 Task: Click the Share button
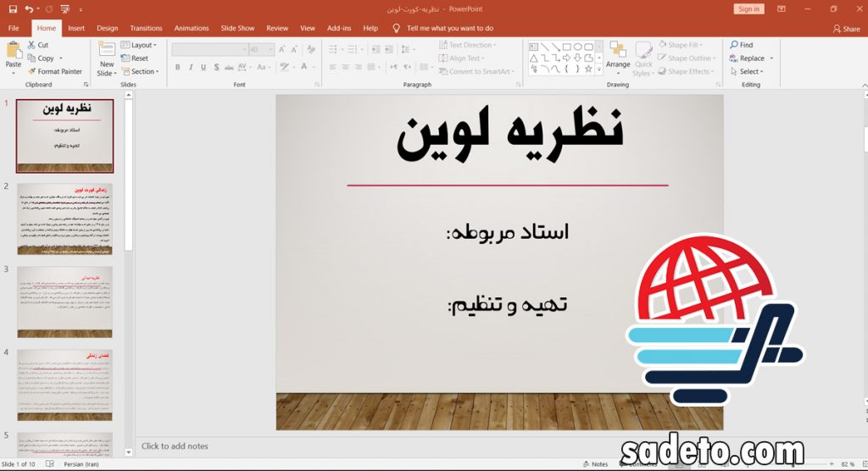pos(847,29)
